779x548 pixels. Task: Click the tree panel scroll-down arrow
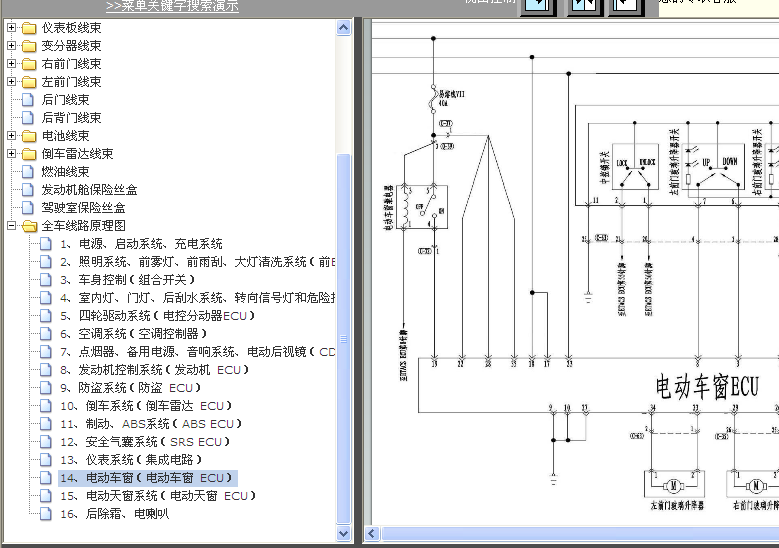pyautogui.click(x=343, y=533)
